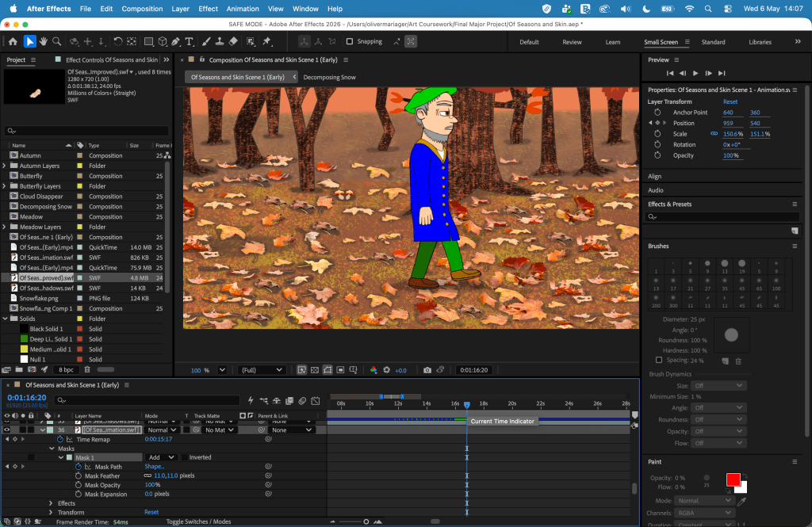Open the Animation menu
The image size is (812, 527).
pyautogui.click(x=243, y=9)
